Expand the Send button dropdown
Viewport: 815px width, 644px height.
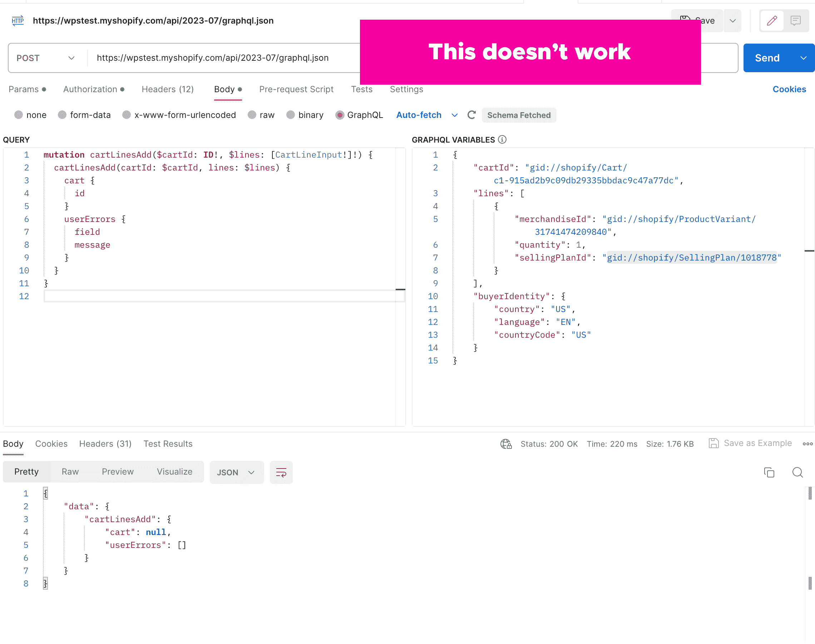point(804,58)
